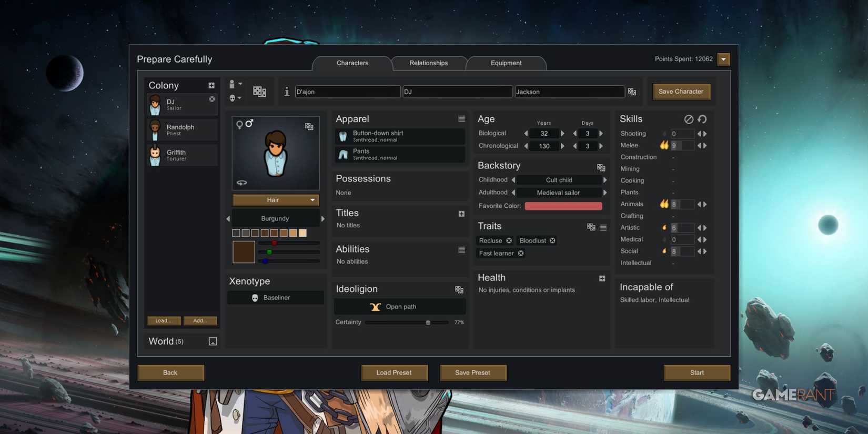The image size is (868, 434).
Task: Expand the World section with the square icon
Action: [x=213, y=341]
